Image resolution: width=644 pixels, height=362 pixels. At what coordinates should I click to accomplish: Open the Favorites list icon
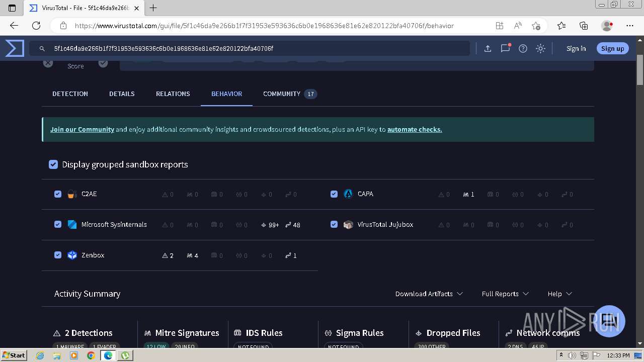coord(561,25)
